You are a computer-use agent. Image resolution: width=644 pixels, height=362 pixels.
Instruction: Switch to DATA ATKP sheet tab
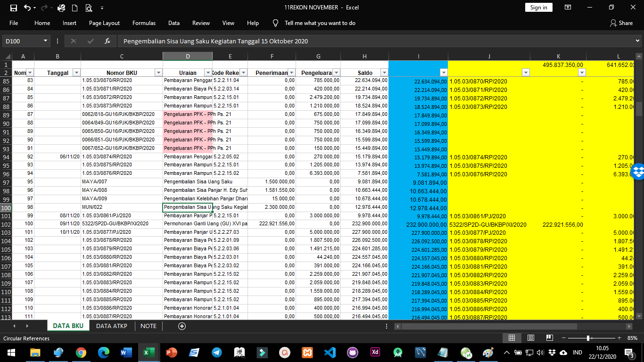point(112,326)
